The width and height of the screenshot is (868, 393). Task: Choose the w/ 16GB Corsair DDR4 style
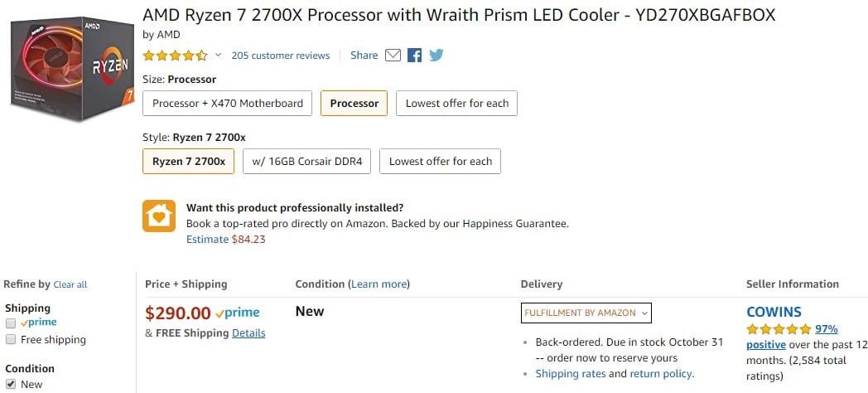(x=306, y=162)
